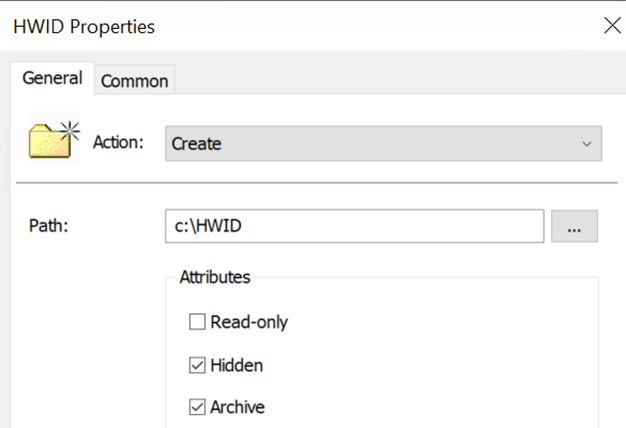Click the Attributes group heading
This screenshot has width=626, height=428.
[x=214, y=276]
